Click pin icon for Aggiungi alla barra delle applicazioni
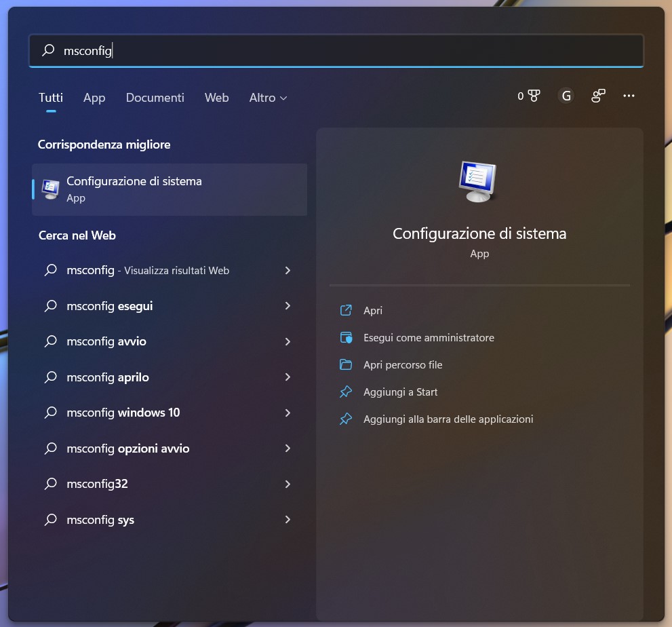Viewport: 672px width, 627px height. [x=346, y=419]
